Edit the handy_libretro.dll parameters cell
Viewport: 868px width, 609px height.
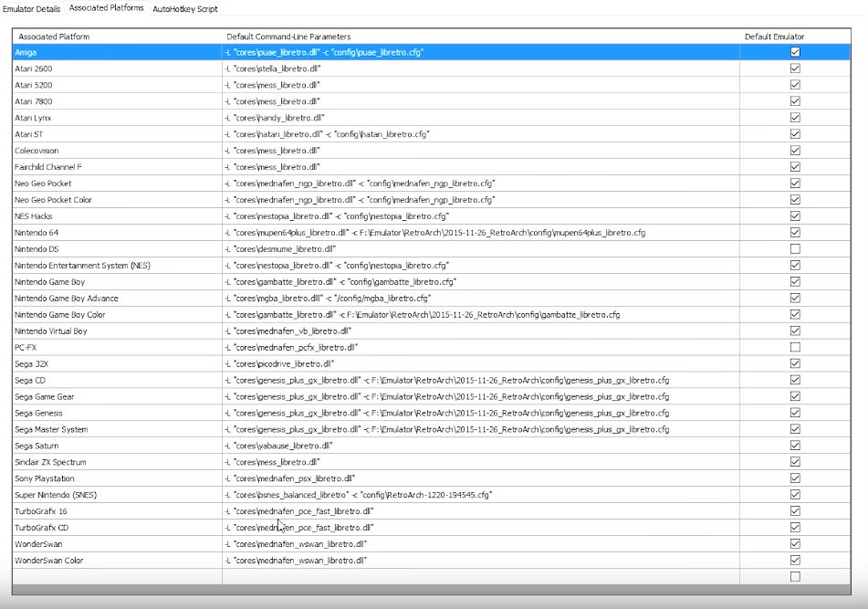480,118
